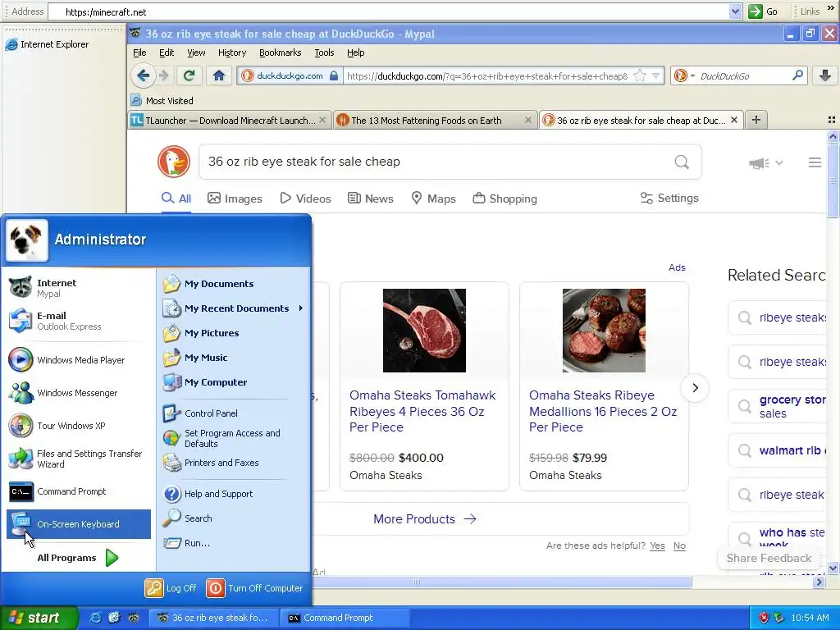Select the Images search tab
Screen dimensions: 840x630
235,199
